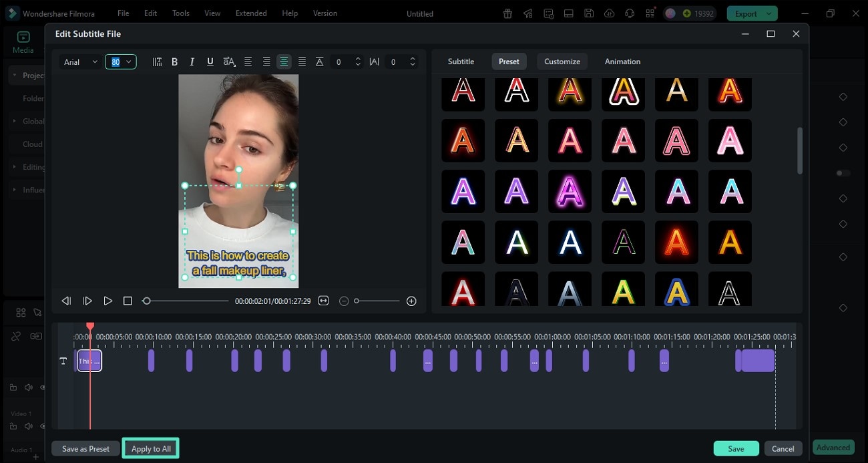Click the fit-to-width timeline icon
Image resolution: width=868 pixels, height=463 pixels.
pyautogui.click(x=324, y=301)
